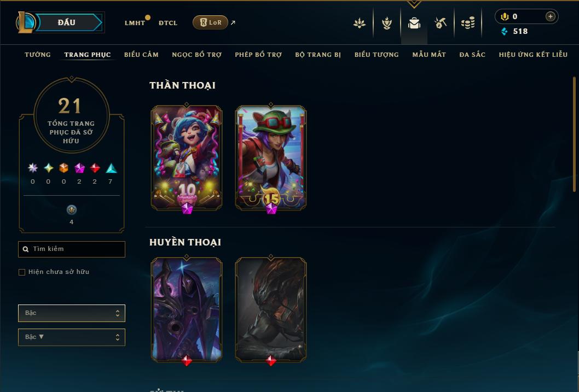Switch to ĐTCL game mode link
Screen dimensions: 579x392
coord(168,23)
